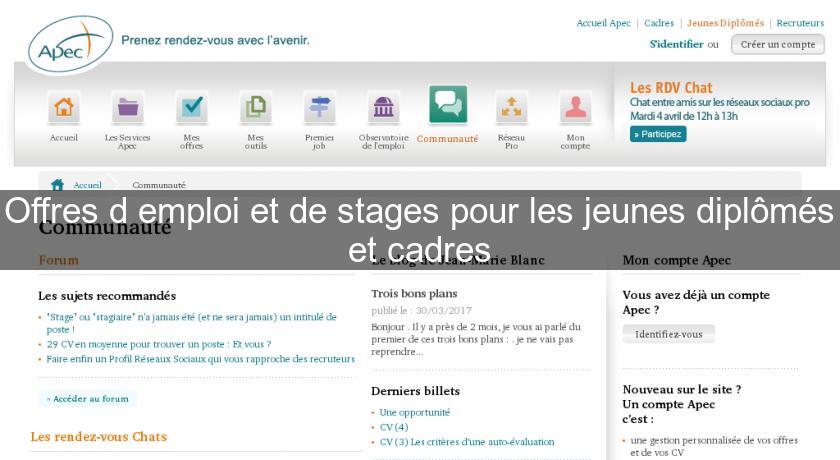Select the Communauté chat bubbles icon

tap(448, 104)
